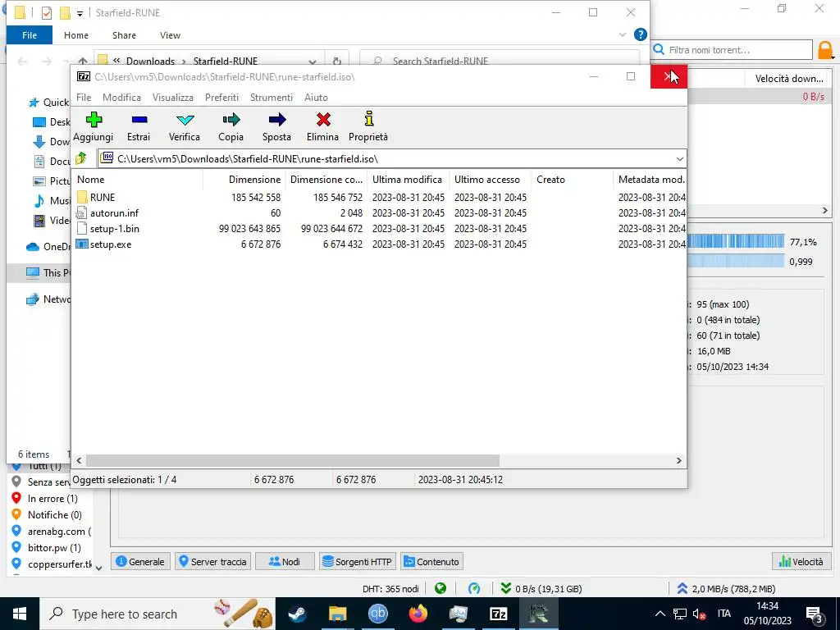Open Proprietà info icon
This screenshot has height=630, width=840.
click(x=368, y=118)
